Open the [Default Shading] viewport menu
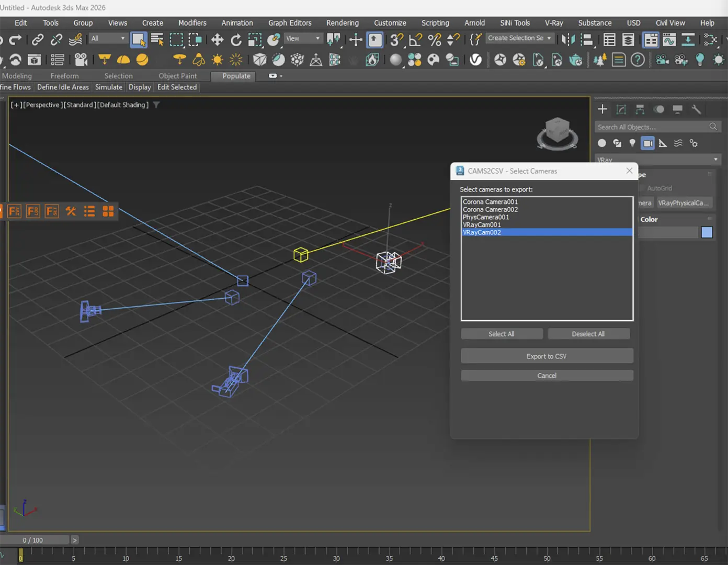The height and width of the screenshot is (565, 728). click(123, 105)
